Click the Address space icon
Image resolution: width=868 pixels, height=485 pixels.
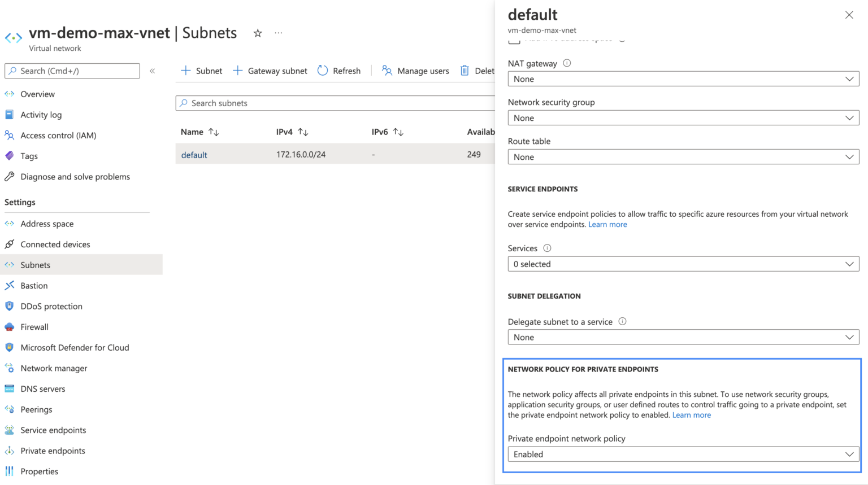(x=10, y=224)
